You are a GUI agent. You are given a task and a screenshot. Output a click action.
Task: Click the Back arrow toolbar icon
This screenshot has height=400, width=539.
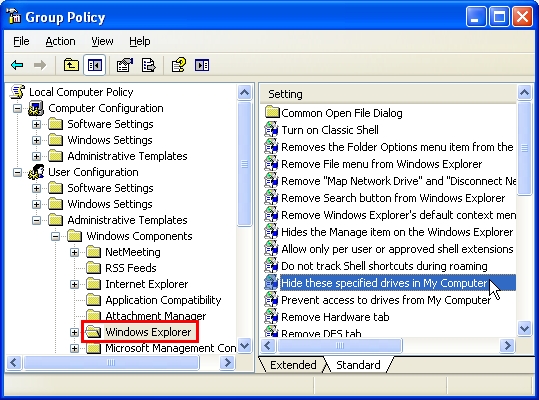pos(17,65)
